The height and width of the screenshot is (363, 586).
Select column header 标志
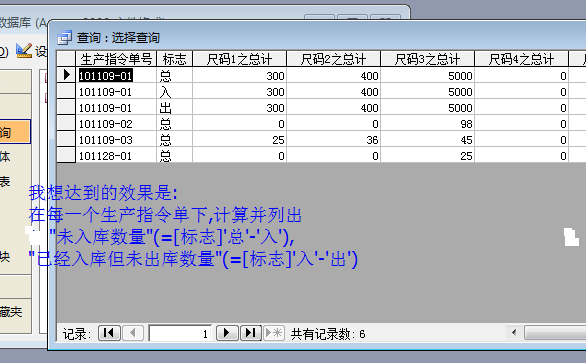175,59
